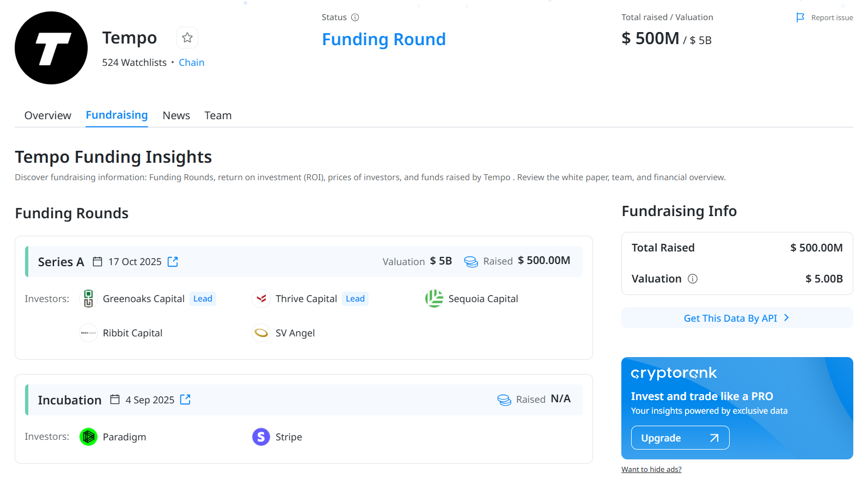This screenshot has height=479, width=868.
Task: Click the Funding Round status link
Action: click(x=384, y=39)
